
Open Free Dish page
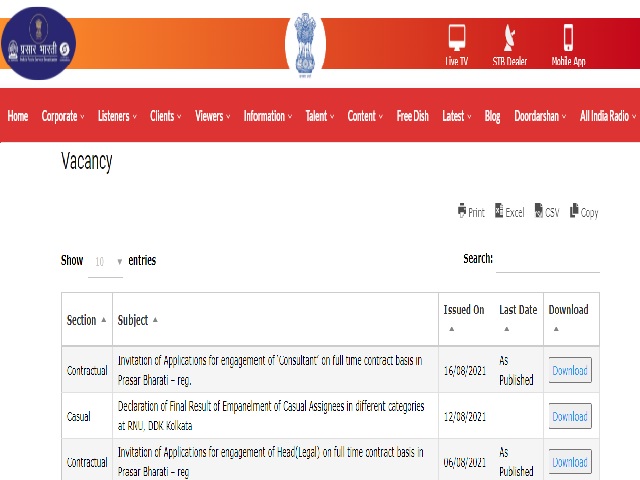(413, 116)
